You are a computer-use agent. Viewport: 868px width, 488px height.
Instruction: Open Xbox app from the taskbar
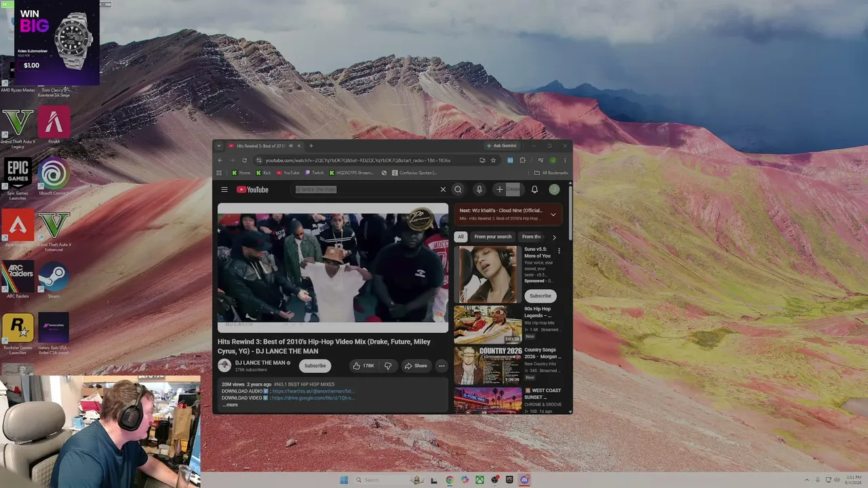tap(479, 480)
